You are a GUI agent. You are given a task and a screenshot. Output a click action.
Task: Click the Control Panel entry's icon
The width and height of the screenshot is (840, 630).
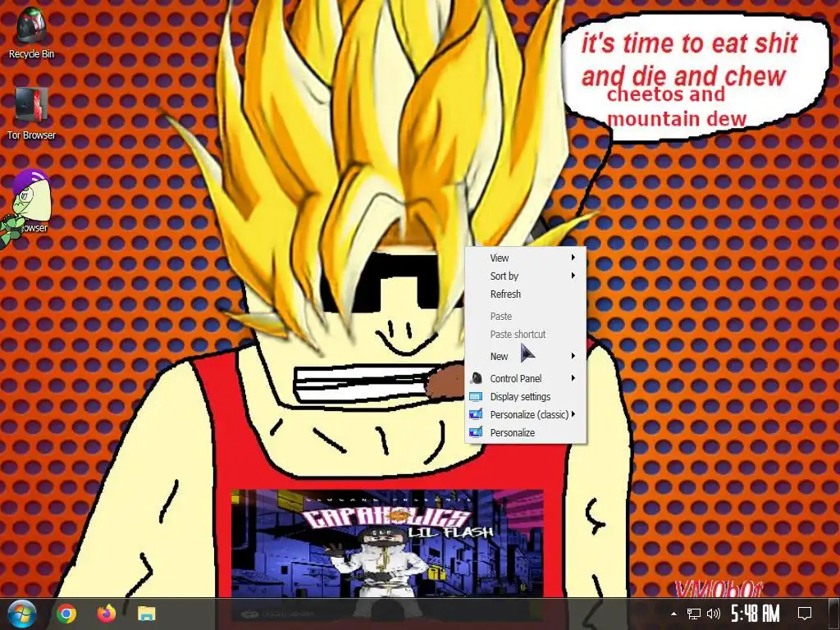[476, 379]
